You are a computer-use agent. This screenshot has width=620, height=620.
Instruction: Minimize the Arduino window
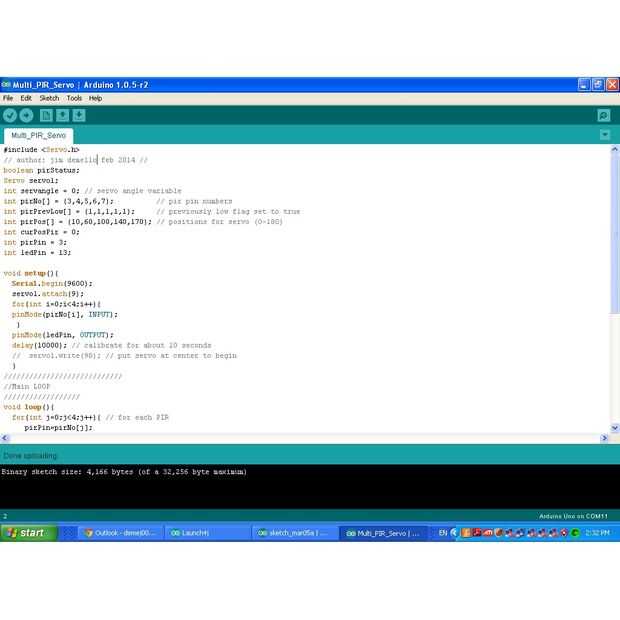pyautogui.click(x=584, y=84)
